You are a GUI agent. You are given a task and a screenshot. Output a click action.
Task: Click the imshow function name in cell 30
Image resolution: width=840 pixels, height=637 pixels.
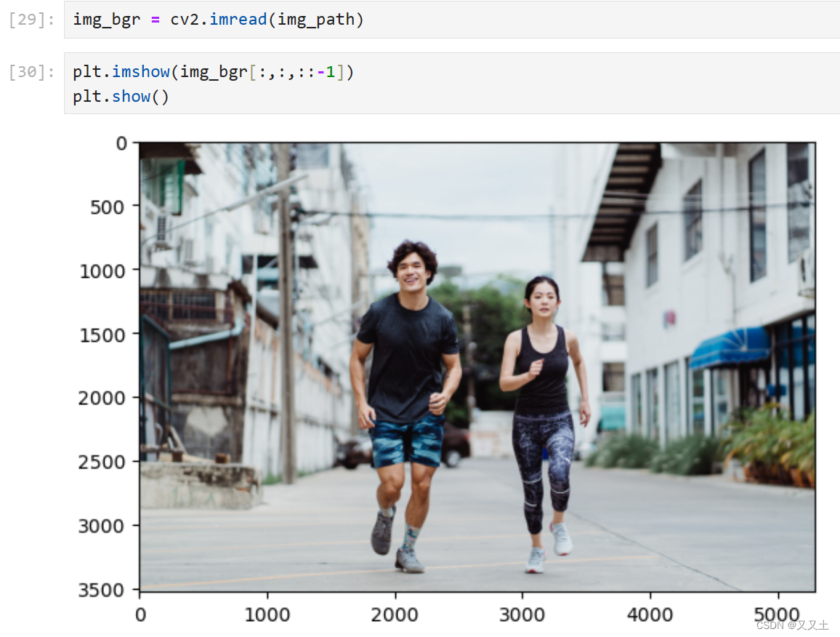pos(141,71)
